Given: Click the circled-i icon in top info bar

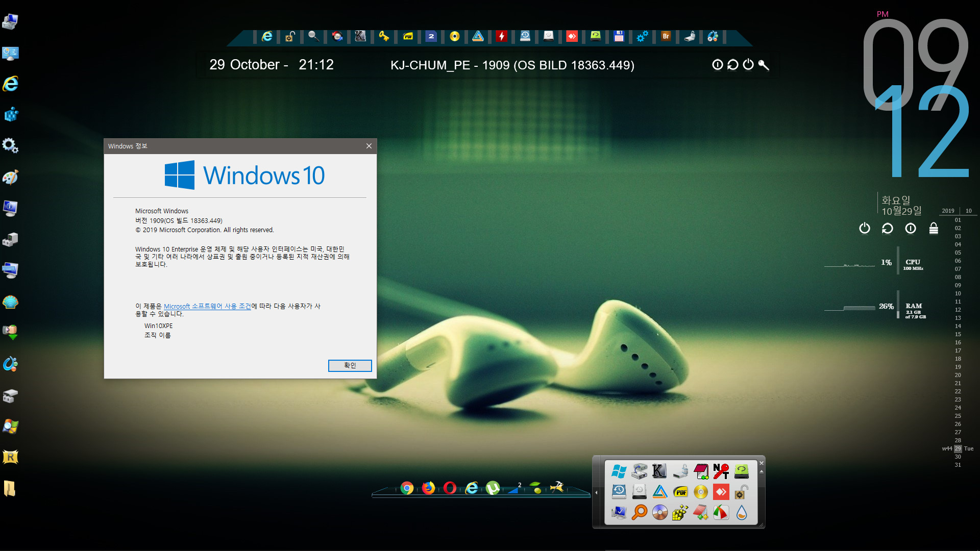Looking at the screenshot, I should [718, 64].
